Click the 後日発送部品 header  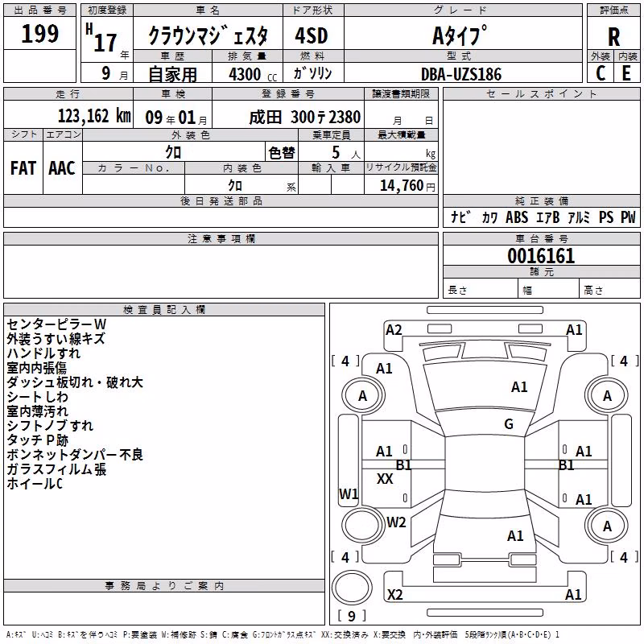coord(221,200)
